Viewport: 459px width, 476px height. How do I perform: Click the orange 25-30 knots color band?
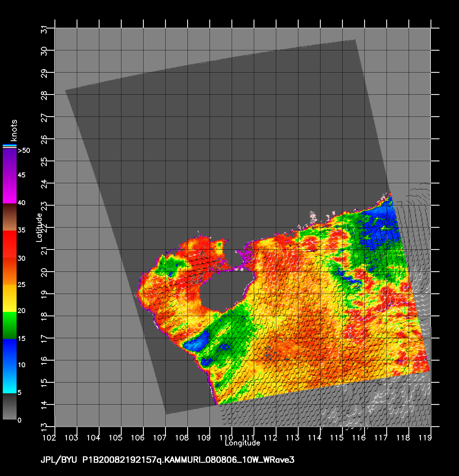tap(10, 271)
